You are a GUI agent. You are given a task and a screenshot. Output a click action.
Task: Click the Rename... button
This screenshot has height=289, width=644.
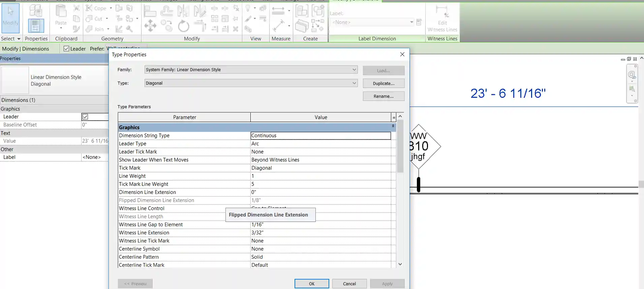(384, 96)
